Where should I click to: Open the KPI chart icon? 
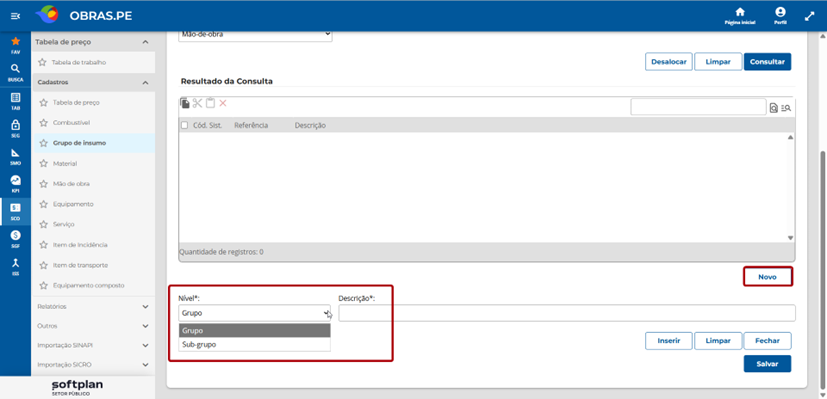click(x=15, y=180)
